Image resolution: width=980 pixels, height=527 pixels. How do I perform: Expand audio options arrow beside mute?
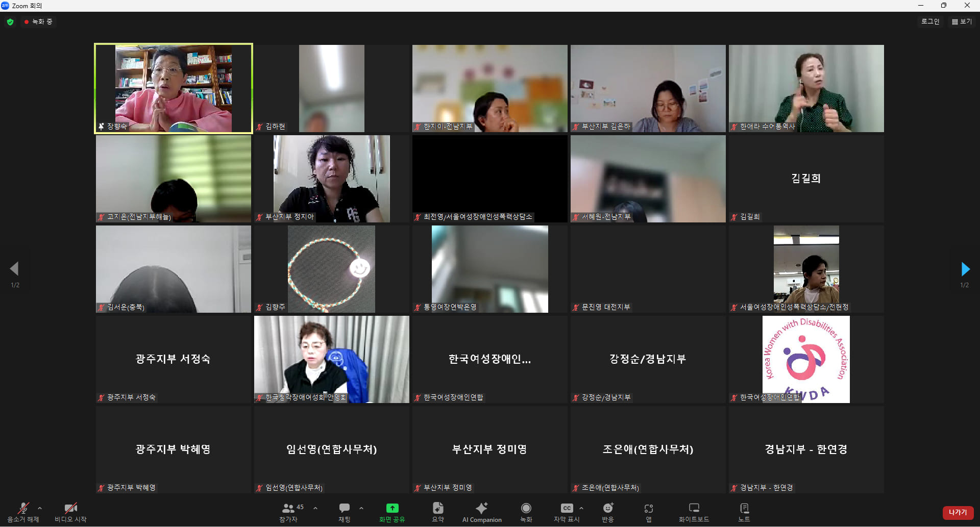40,508
